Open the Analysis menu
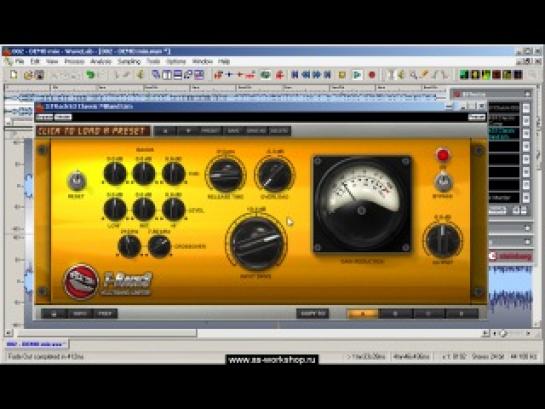Viewport: 545px width, 409px height. [x=101, y=62]
